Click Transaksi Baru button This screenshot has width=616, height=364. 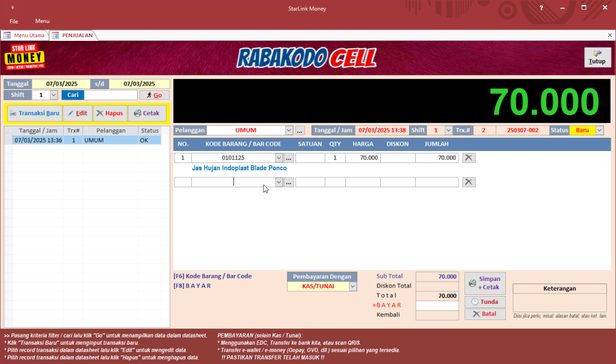(34, 113)
